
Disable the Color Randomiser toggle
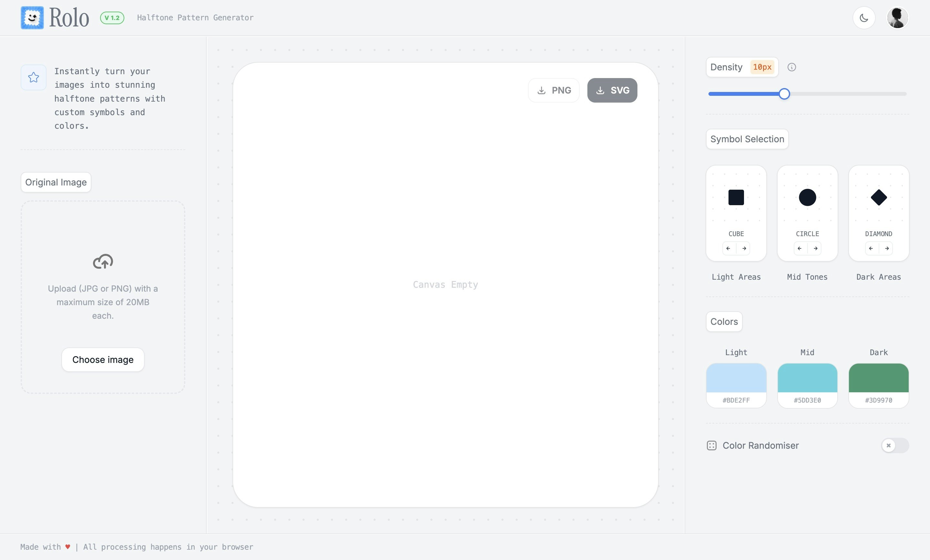[x=896, y=445]
